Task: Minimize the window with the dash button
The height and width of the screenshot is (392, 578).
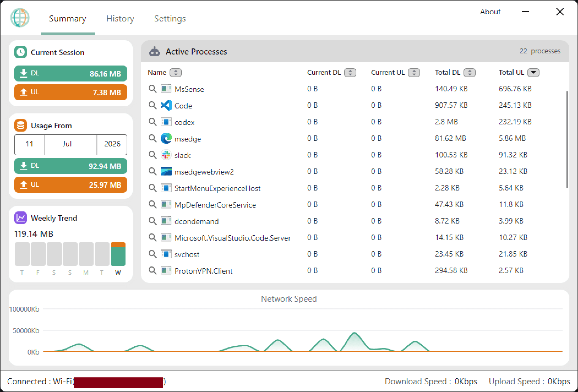Action: click(525, 12)
